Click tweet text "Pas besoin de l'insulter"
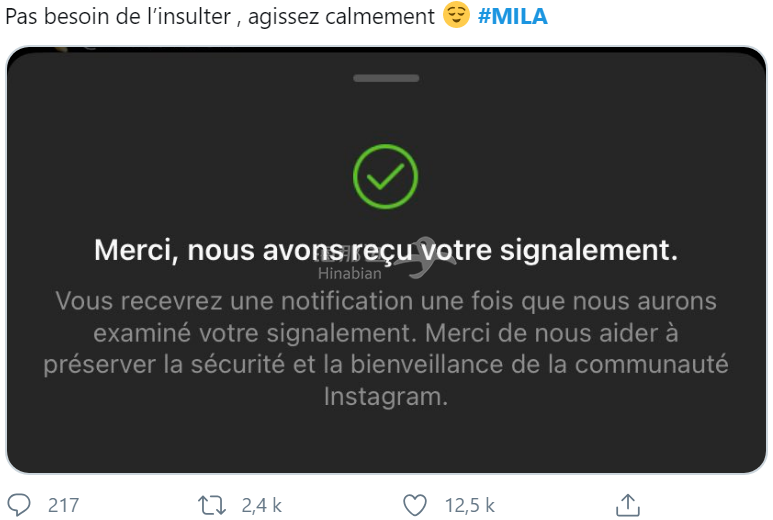The image size is (773, 520). pyautogui.click(x=118, y=16)
